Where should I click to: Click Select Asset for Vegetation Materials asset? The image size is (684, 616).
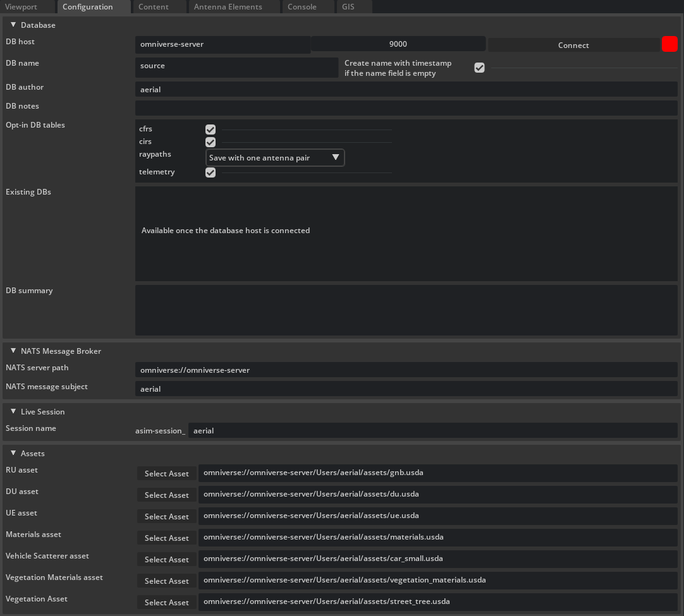tap(167, 581)
